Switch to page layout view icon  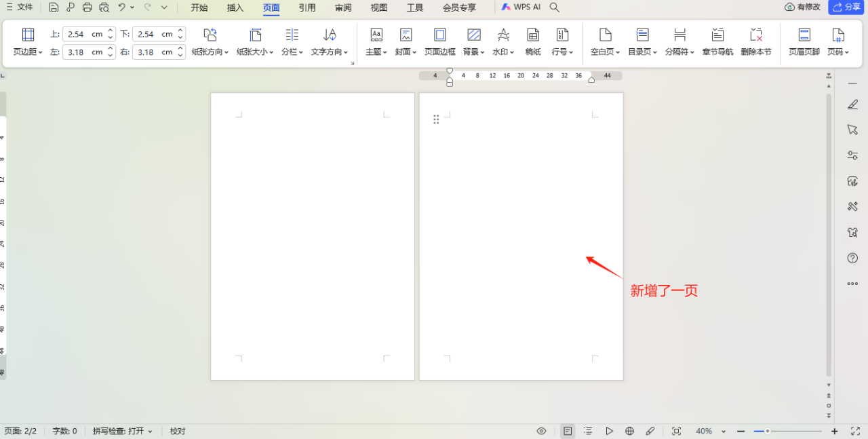(568, 431)
